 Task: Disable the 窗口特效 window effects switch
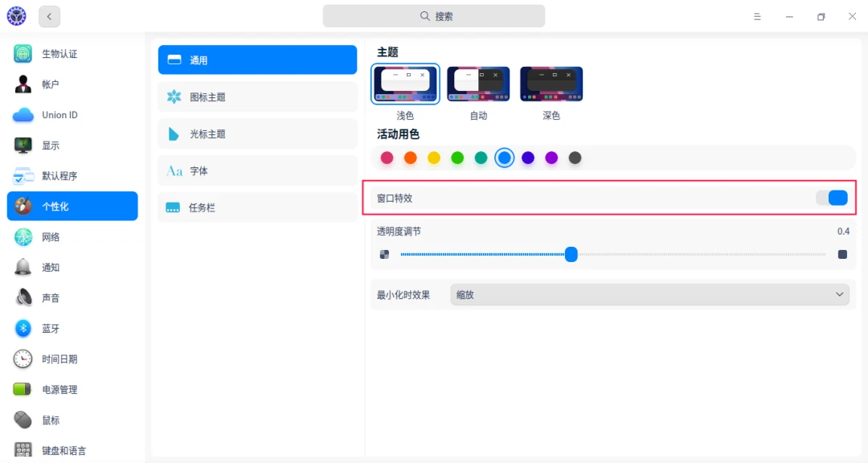pos(832,197)
